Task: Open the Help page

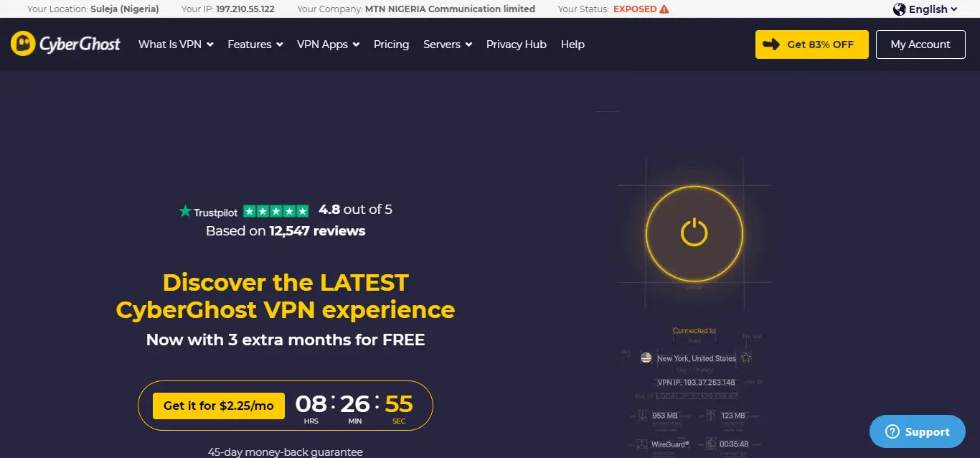Action: pos(573,44)
